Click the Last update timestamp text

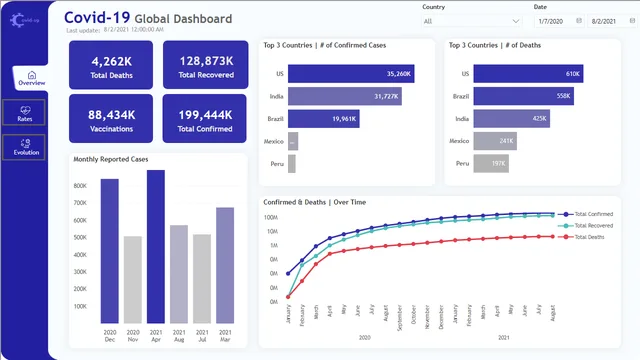click(115, 30)
